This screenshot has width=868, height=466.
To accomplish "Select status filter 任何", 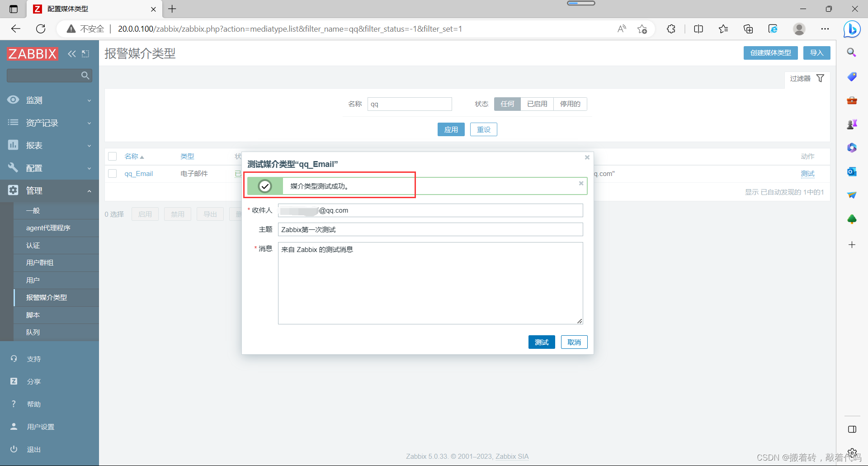I will 507,104.
